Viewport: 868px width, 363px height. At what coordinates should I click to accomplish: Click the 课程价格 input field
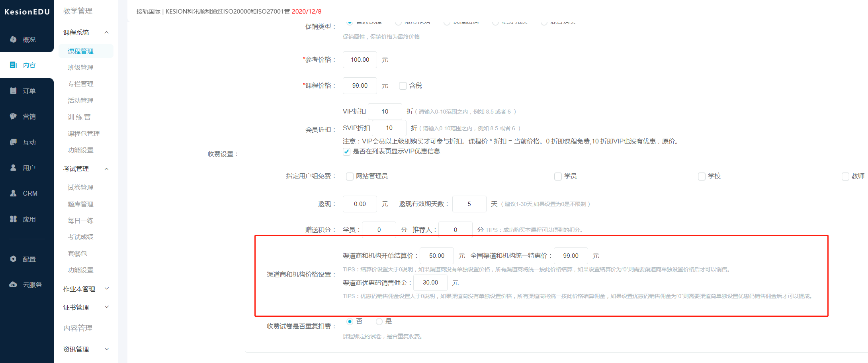point(360,85)
